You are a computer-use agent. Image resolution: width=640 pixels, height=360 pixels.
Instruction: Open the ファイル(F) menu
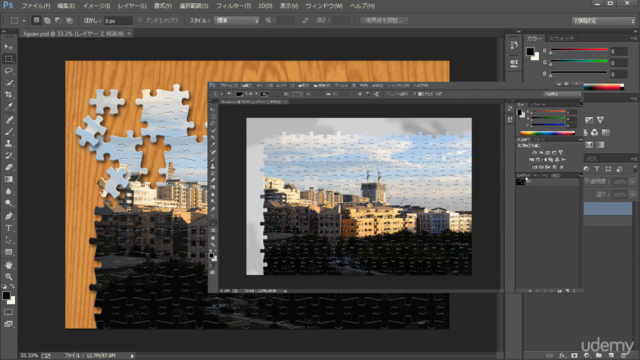pyautogui.click(x=36, y=6)
